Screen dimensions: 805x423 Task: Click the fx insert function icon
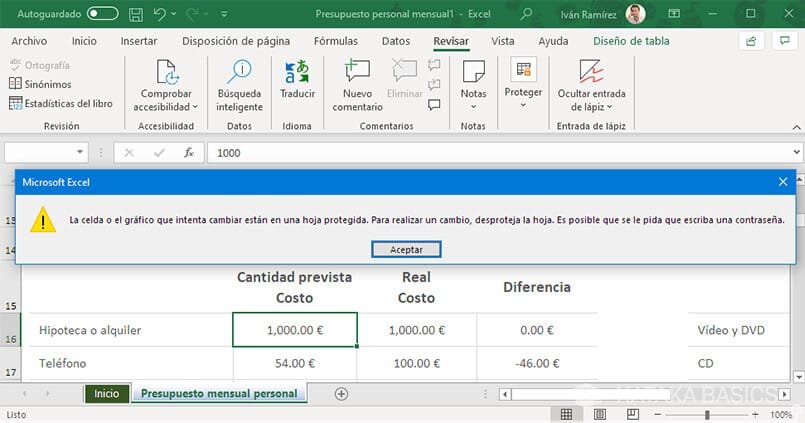189,152
